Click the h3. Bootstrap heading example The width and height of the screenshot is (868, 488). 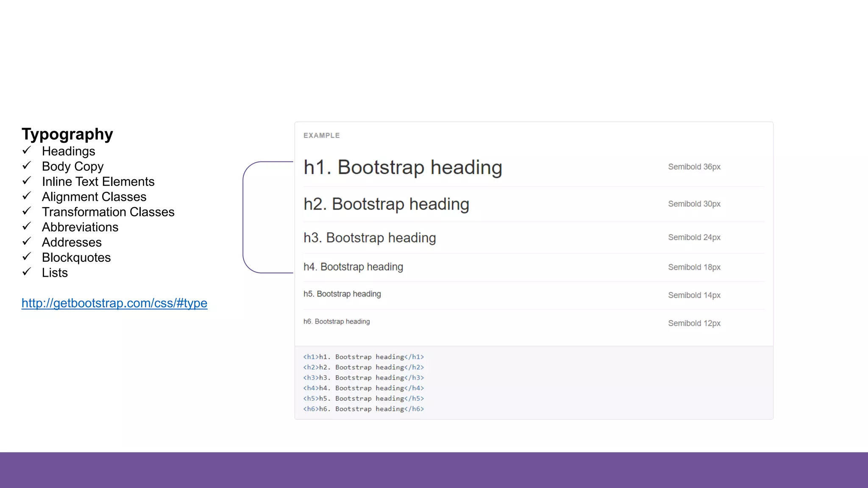click(370, 238)
